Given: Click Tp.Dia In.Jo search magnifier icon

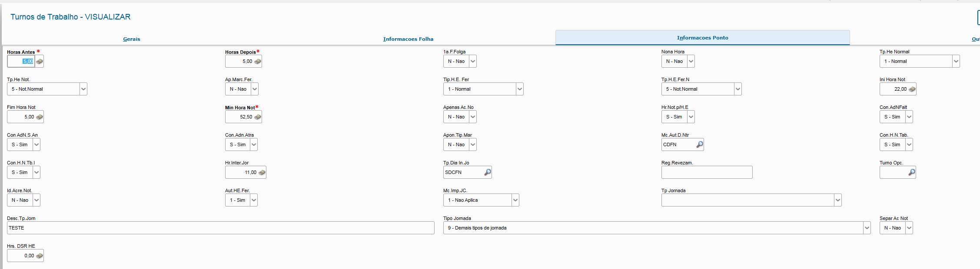Looking at the screenshot, I should tap(487, 172).
